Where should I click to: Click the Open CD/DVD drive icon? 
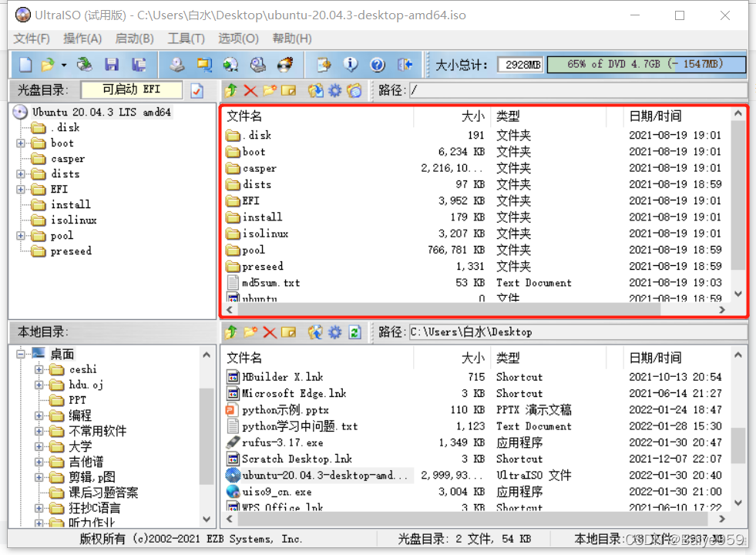(85, 64)
